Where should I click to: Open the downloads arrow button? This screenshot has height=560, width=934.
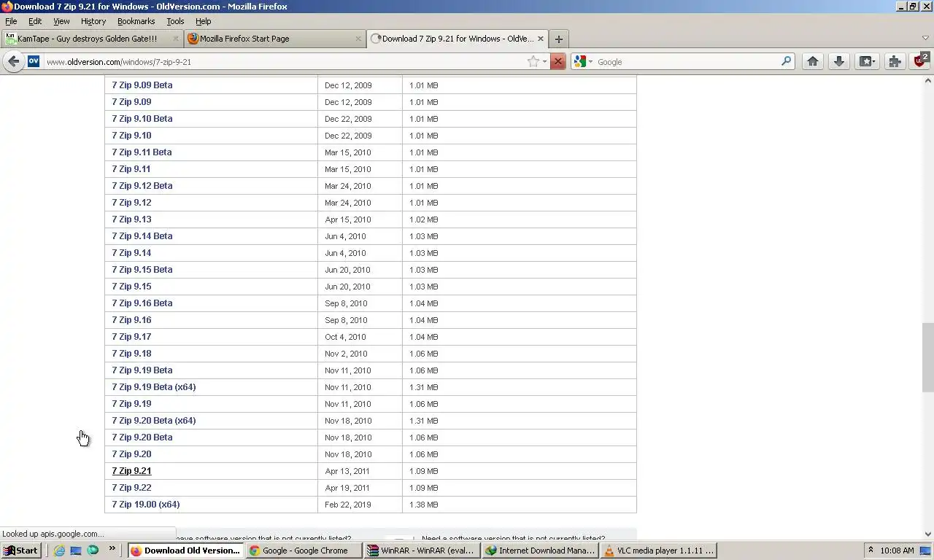point(839,62)
